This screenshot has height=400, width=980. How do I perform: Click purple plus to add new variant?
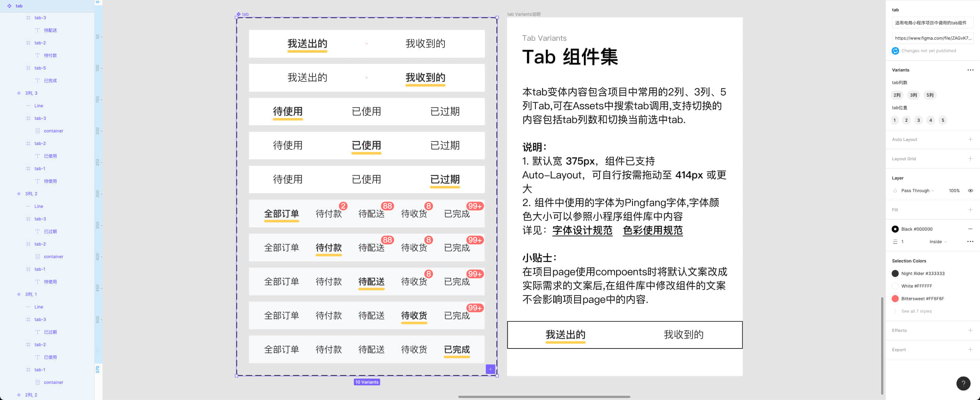[x=490, y=369]
